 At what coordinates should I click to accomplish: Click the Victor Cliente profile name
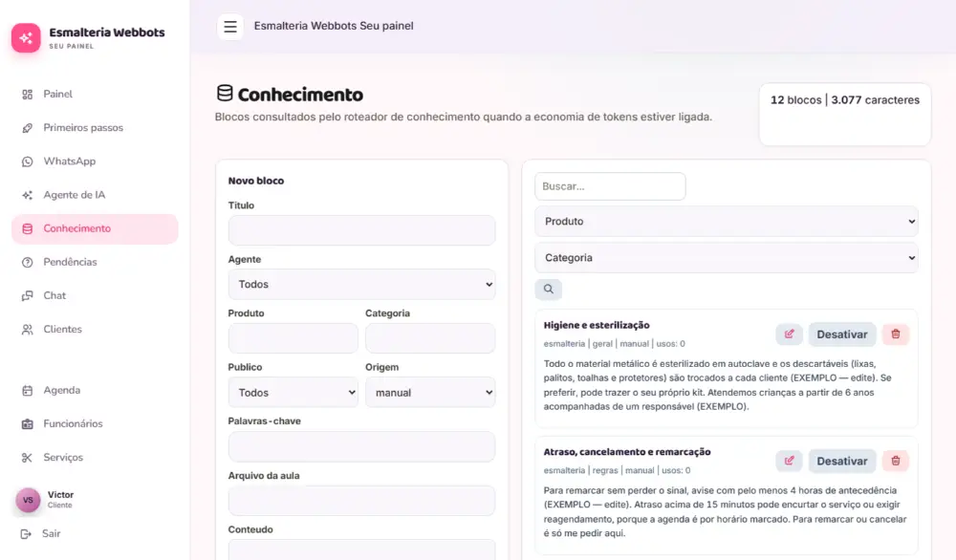click(x=60, y=499)
